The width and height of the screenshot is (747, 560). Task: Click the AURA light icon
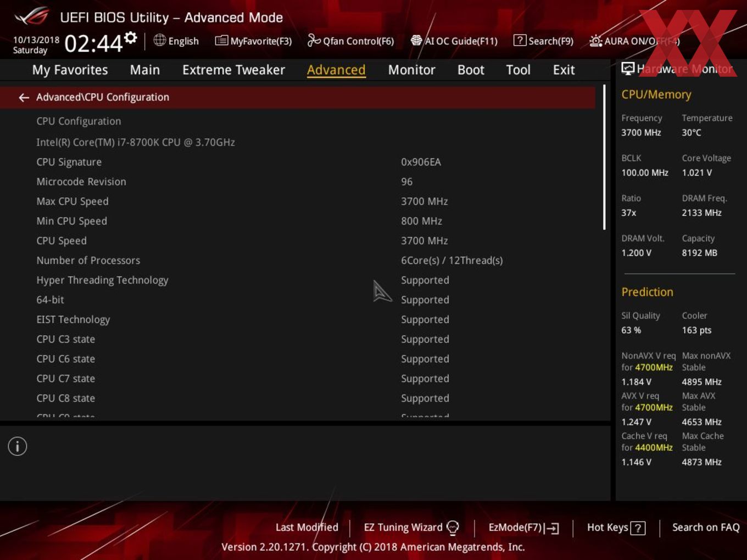pyautogui.click(x=596, y=41)
